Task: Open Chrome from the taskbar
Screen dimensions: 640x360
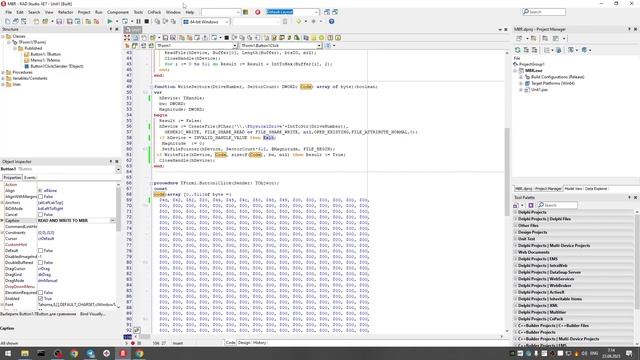Action: pyautogui.click(x=74, y=353)
